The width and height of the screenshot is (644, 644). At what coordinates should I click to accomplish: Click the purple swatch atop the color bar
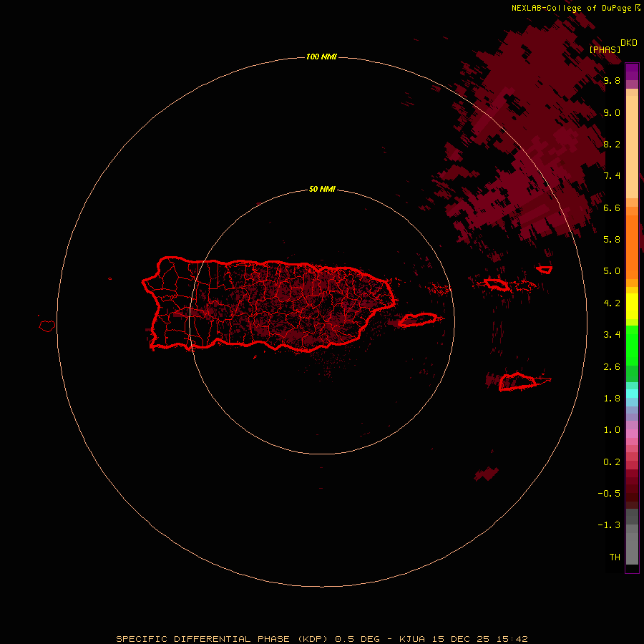pyautogui.click(x=632, y=72)
